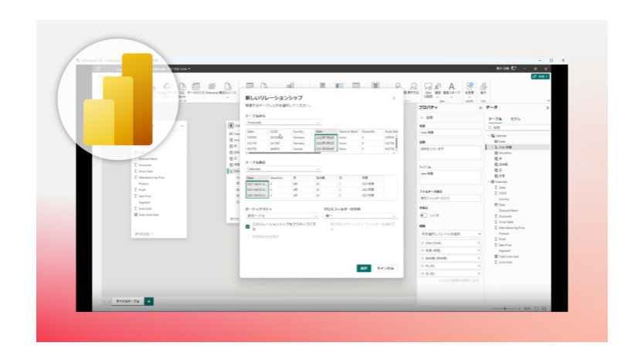Click the search box in data pane
Viewport: 644px width, 363px height.
tap(519, 127)
